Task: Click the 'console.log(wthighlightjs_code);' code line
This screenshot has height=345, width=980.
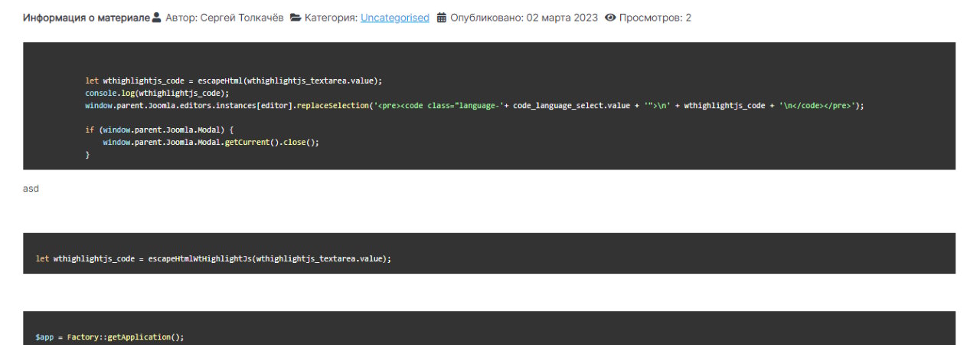Action: (157, 93)
